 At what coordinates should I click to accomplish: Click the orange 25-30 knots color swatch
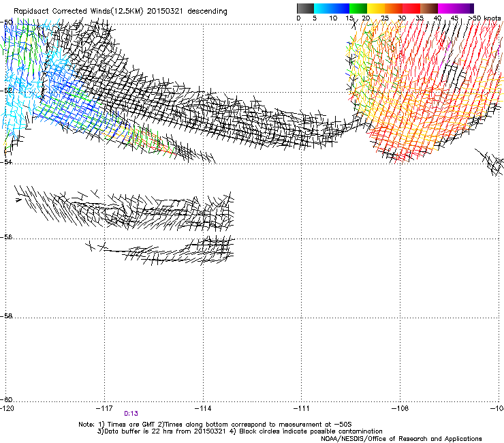point(394,8)
